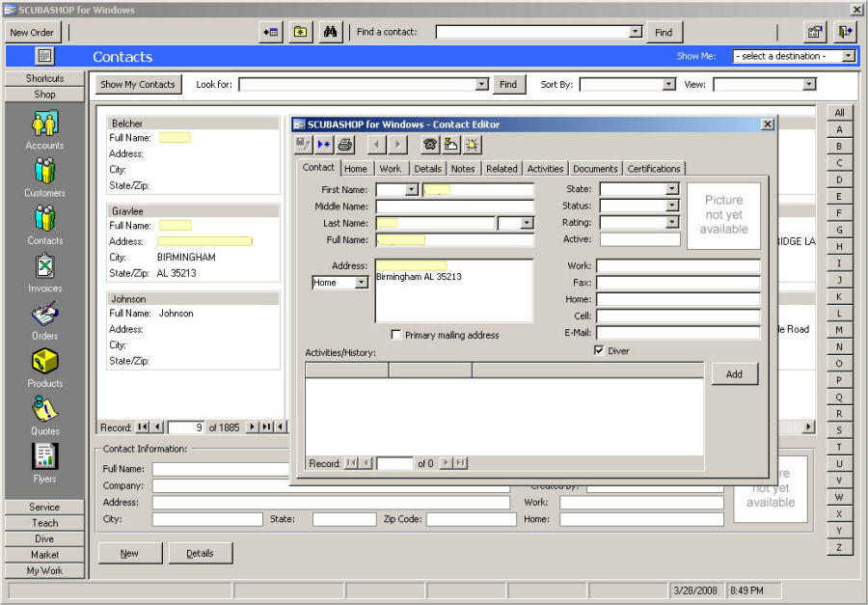The image size is (868, 605).
Task: Expand the View dropdown
Action: click(x=809, y=84)
